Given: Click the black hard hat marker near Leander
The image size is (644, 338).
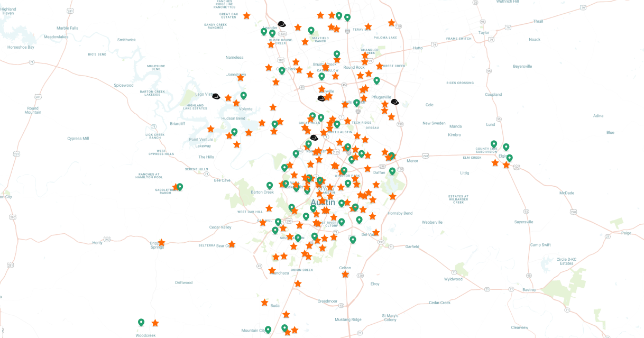Looking at the screenshot, I should pyautogui.click(x=282, y=24).
